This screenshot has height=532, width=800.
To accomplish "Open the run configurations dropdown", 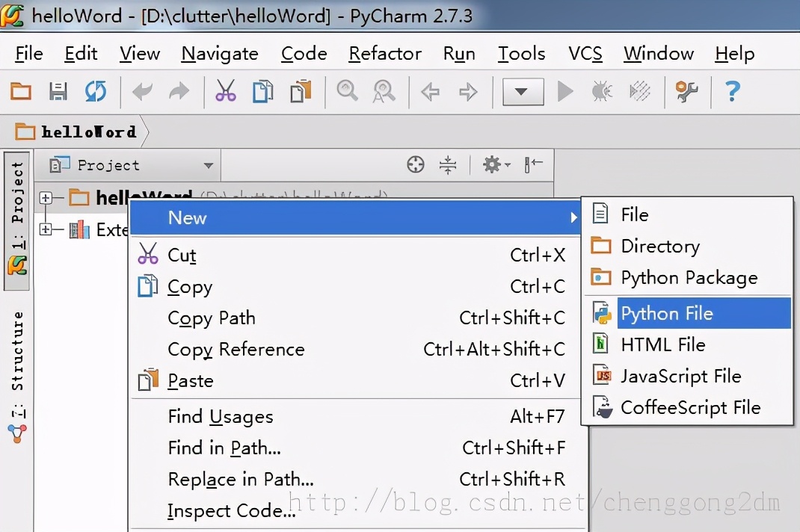I will tap(523, 90).
